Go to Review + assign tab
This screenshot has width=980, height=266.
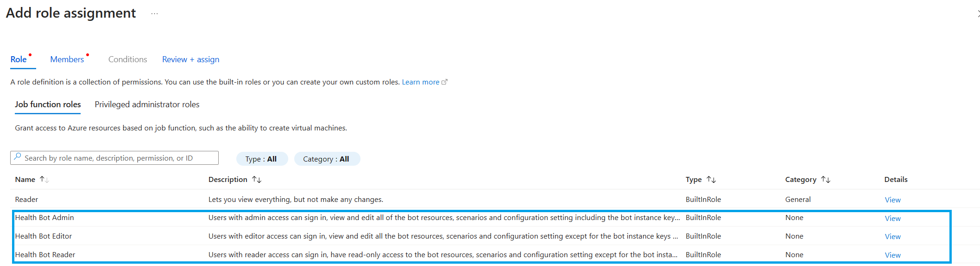[190, 59]
